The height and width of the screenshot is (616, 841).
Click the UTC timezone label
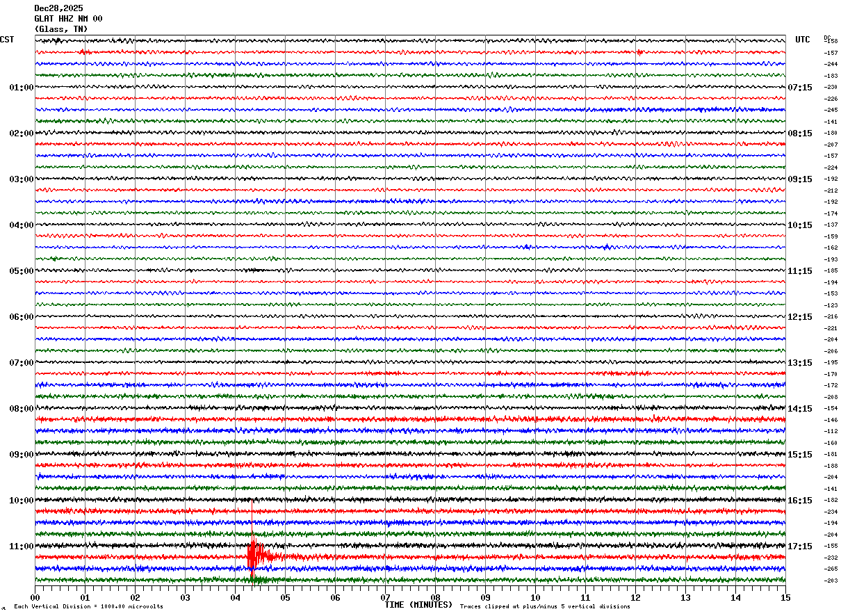(803, 40)
